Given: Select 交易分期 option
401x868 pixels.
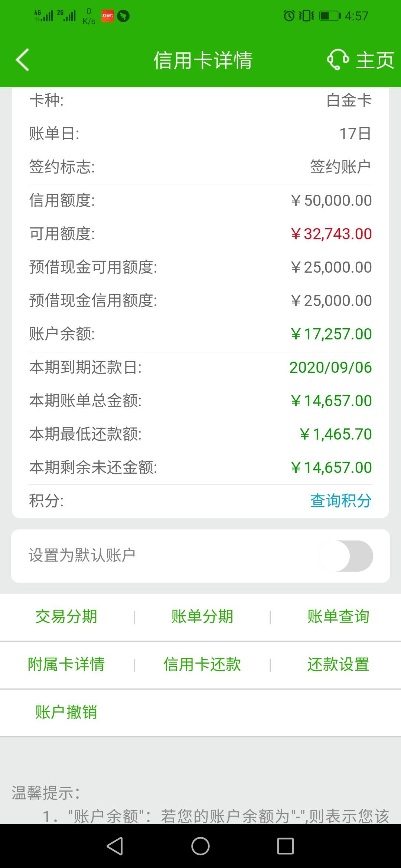Looking at the screenshot, I should coord(66,617).
